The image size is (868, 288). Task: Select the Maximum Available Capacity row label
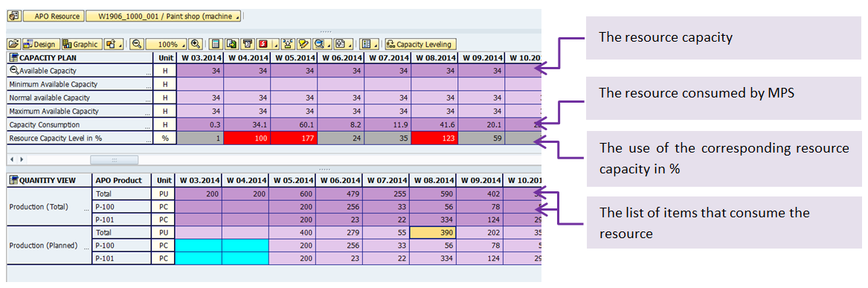[x=54, y=112]
